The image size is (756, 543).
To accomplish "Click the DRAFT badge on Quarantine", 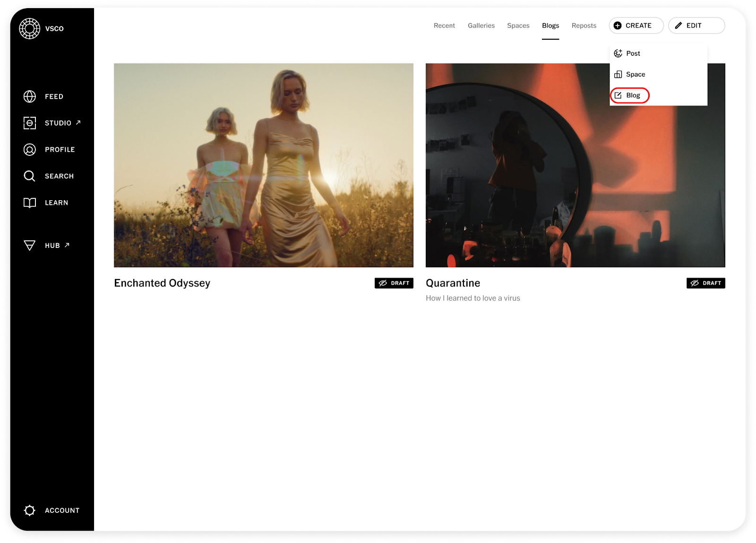I will [706, 283].
